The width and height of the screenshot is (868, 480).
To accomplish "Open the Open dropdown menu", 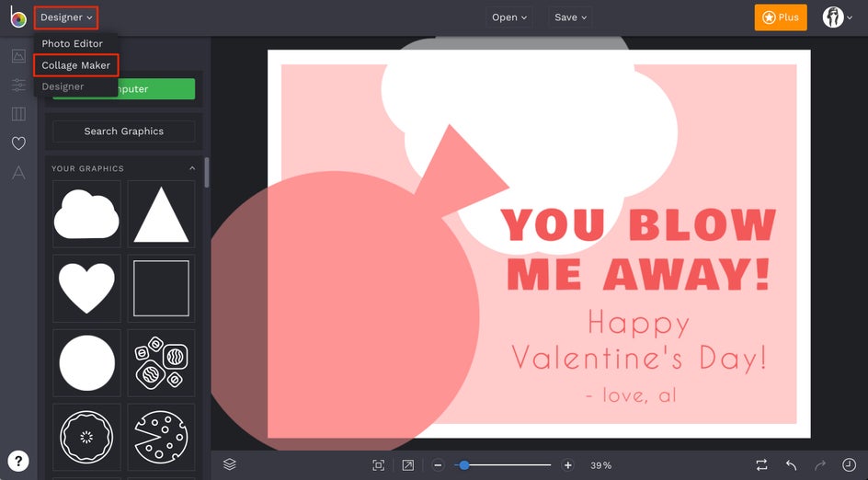I will (x=509, y=17).
